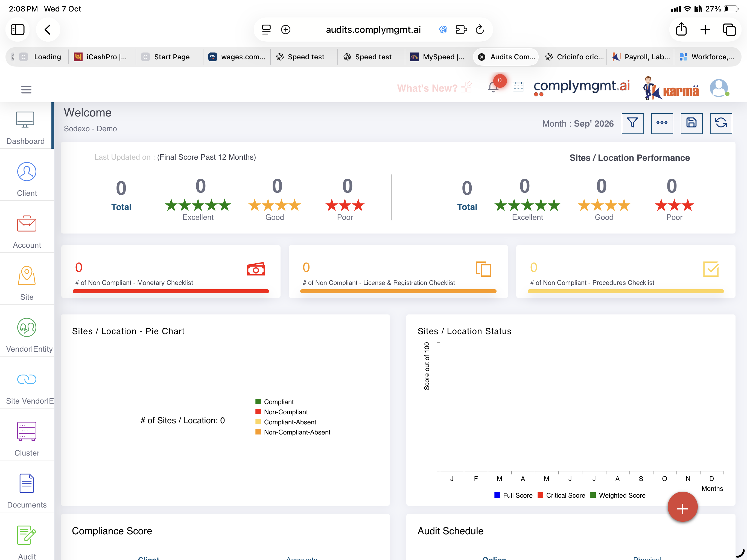Open the Dashboard sidebar item
Image resolution: width=747 pixels, height=560 pixels.
(26, 128)
